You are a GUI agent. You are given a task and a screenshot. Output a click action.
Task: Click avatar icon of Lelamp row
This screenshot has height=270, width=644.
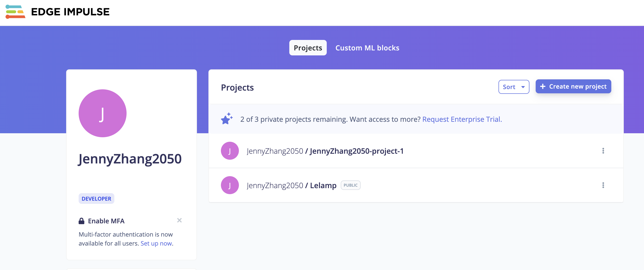[x=230, y=185]
